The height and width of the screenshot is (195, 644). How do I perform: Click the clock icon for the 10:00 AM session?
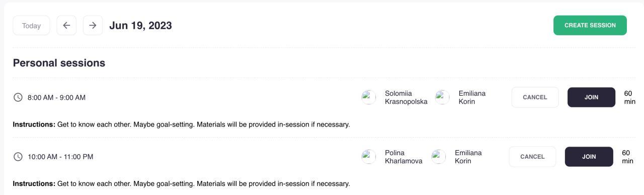point(18,157)
